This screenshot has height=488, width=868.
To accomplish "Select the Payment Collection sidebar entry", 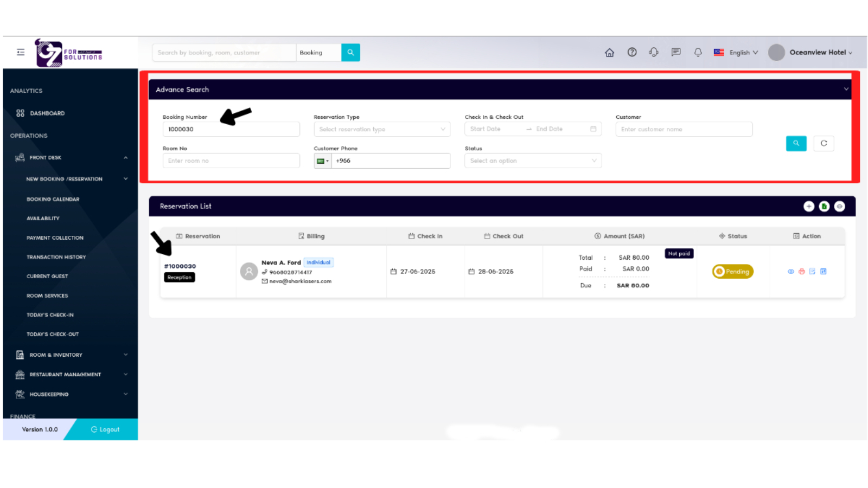I will coord(55,237).
